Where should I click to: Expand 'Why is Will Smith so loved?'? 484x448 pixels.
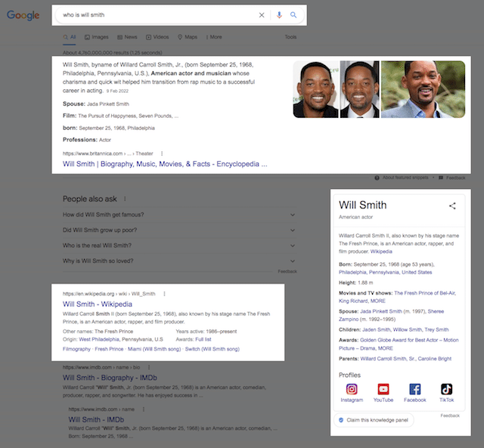[x=179, y=261]
